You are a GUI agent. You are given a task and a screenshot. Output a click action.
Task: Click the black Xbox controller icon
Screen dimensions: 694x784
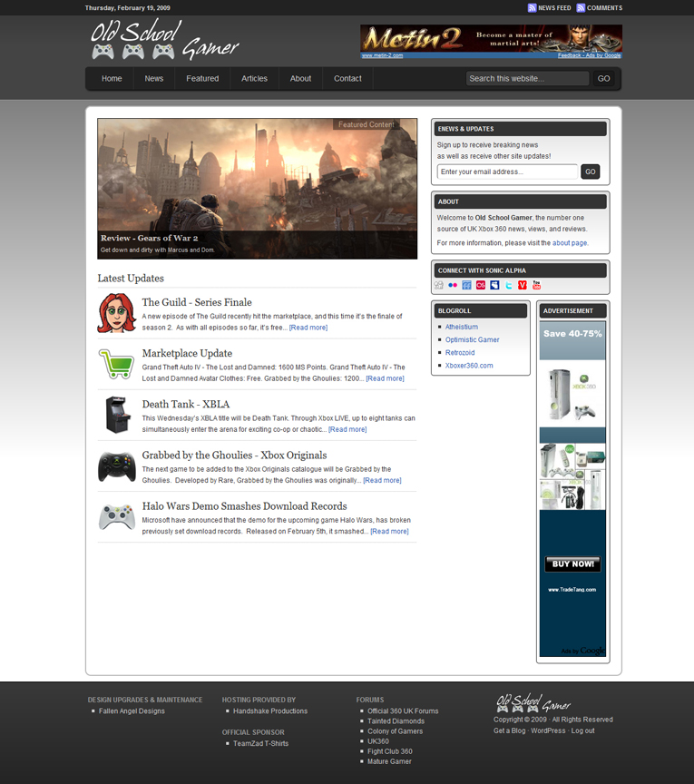click(x=116, y=466)
